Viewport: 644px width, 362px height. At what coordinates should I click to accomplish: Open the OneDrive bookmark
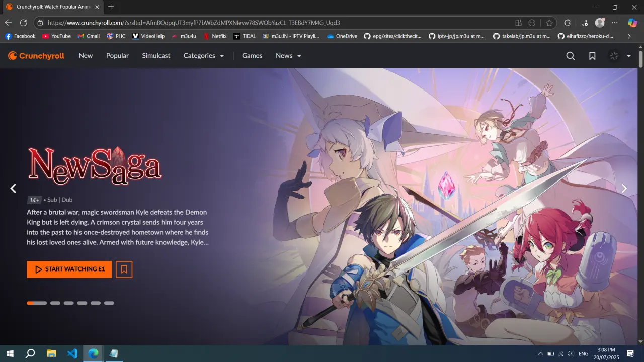click(342, 36)
